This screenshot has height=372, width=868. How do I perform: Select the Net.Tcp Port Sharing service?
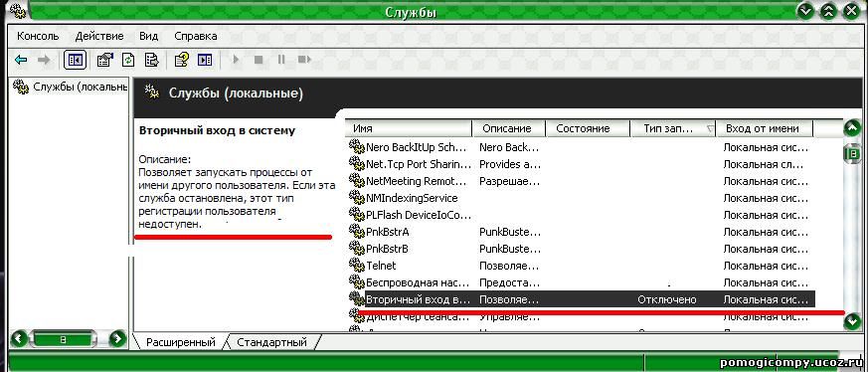[582, 164]
